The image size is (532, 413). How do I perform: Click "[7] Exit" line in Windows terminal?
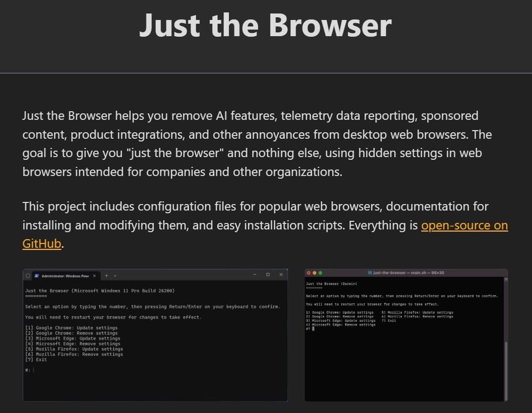coord(36,360)
